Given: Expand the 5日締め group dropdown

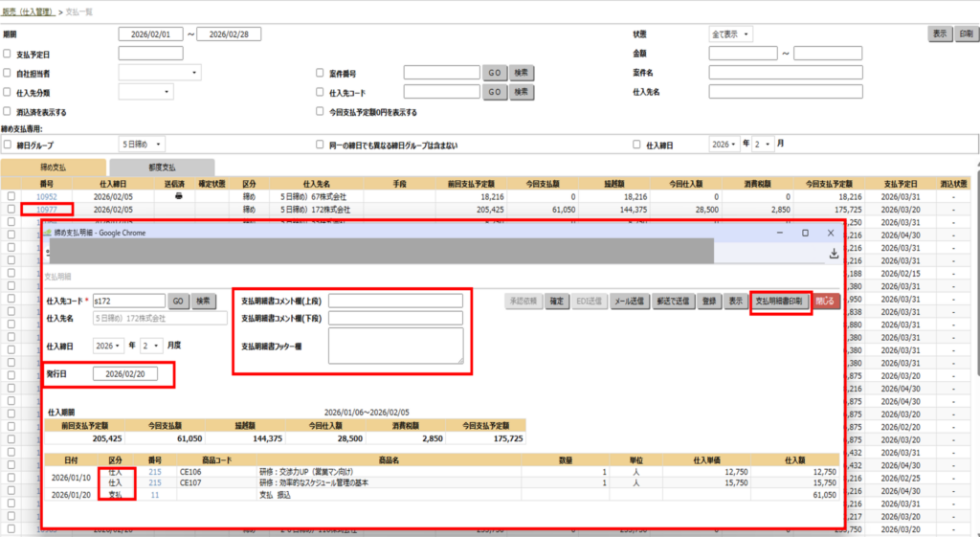Looking at the screenshot, I should (143, 145).
